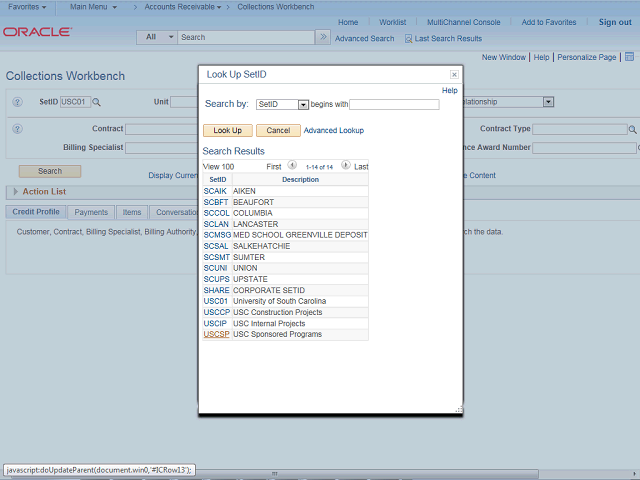This screenshot has height=480, width=640.
Task: Toggle the Last Search Results checkbox
Action: click(408, 38)
